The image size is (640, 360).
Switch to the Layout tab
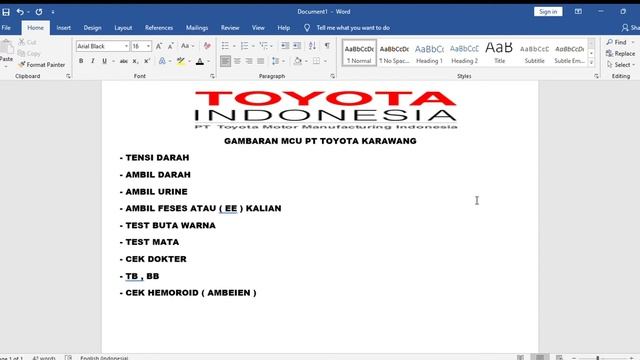[123, 28]
